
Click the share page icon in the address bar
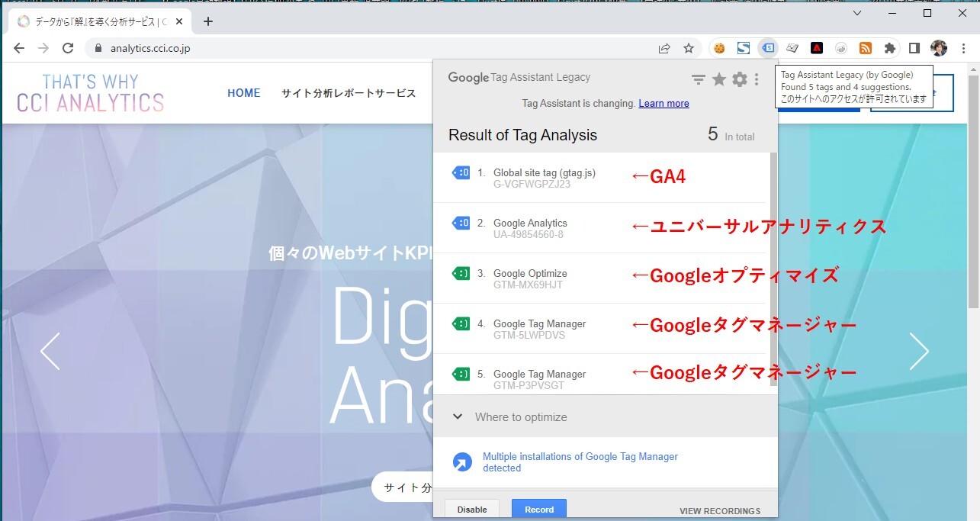coord(664,48)
